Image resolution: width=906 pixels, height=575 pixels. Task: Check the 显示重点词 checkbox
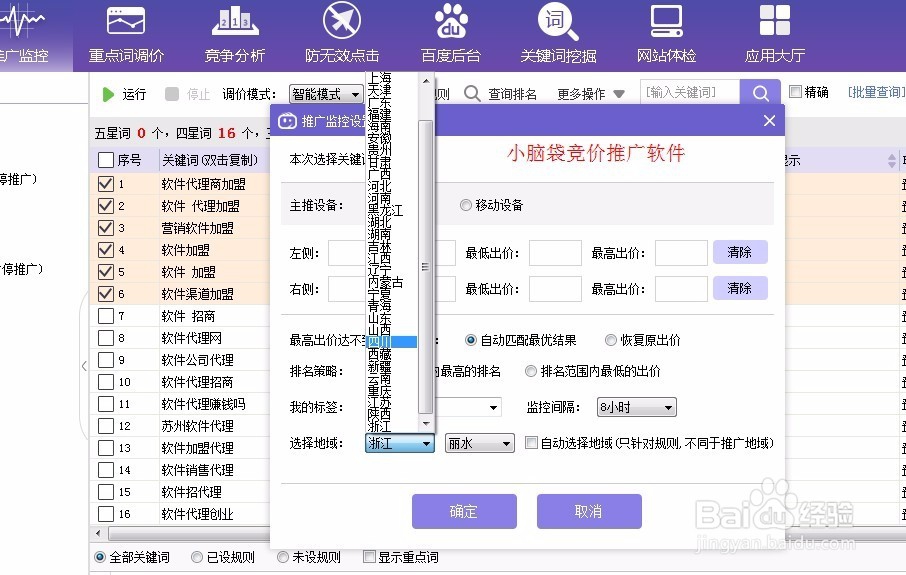pyautogui.click(x=369, y=557)
